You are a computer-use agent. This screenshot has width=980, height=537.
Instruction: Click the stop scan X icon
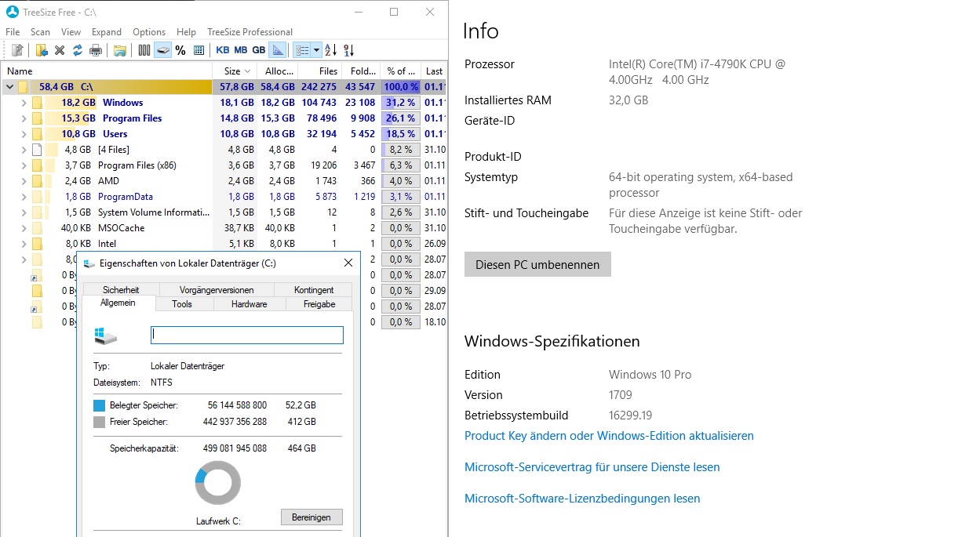click(60, 50)
